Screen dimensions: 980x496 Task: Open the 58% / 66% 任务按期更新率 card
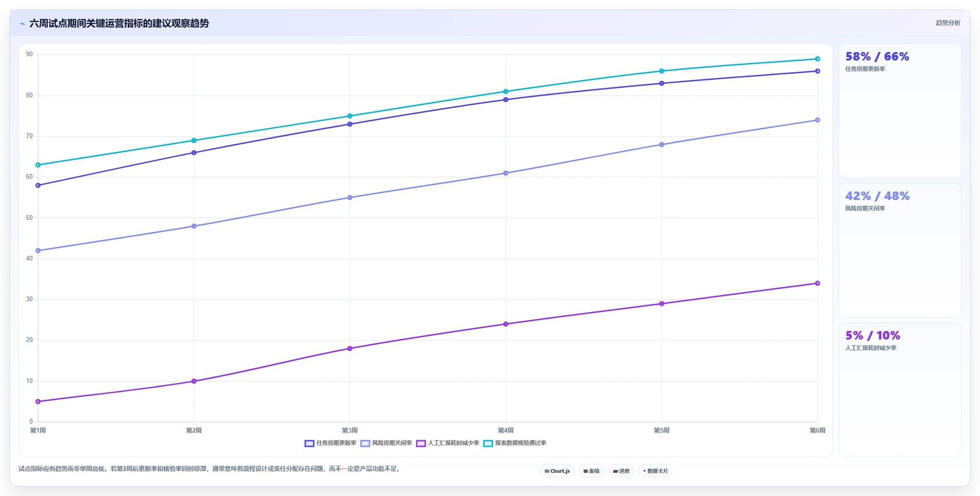click(x=900, y=111)
